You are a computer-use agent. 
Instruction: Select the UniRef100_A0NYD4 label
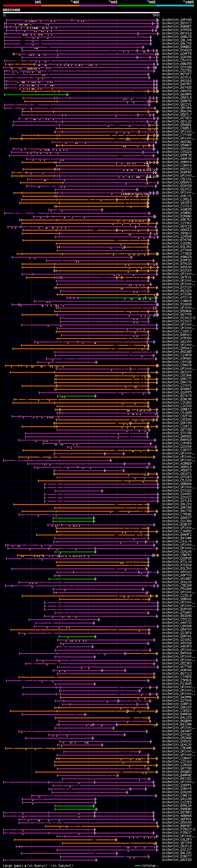click(x=177, y=670)
